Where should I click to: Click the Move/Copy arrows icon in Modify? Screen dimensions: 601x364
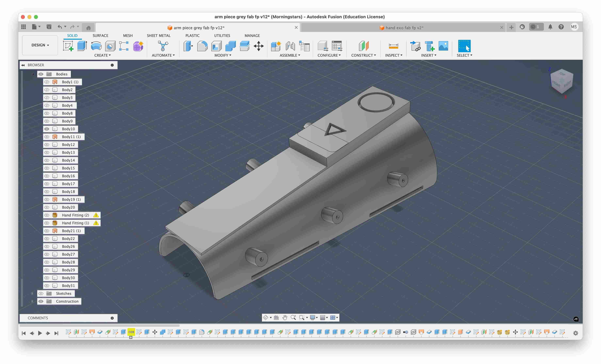pos(259,46)
